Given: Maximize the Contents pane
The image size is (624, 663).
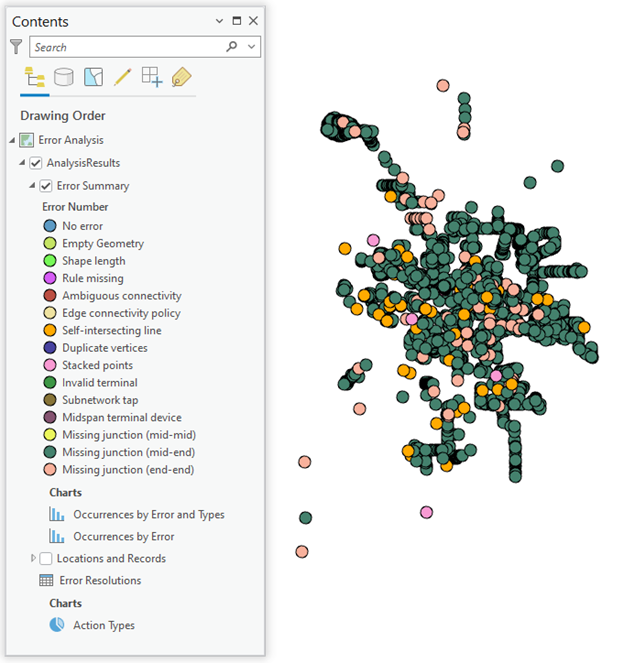Looking at the screenshot, I should pos(237,20).
